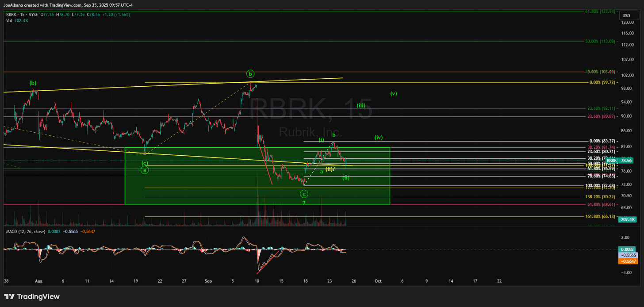Click the 0.00% (83.37) Fibonacci label
Viewport: 644px width, 307px height.
[x=602, y=141]
